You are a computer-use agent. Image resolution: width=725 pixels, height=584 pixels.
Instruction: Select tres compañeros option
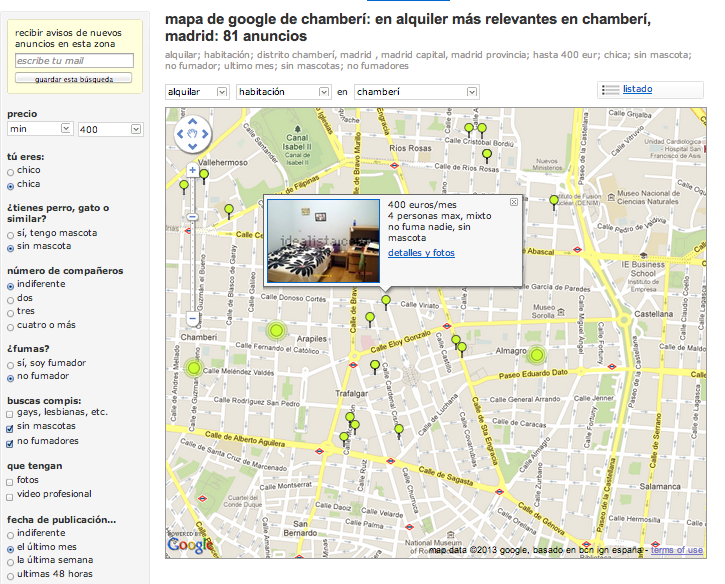(10, 314)
